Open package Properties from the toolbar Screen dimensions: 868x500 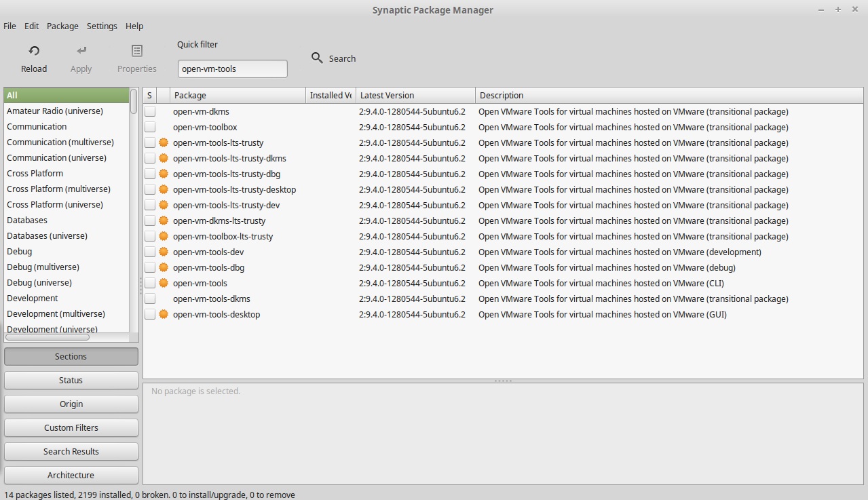coord(137,51)
